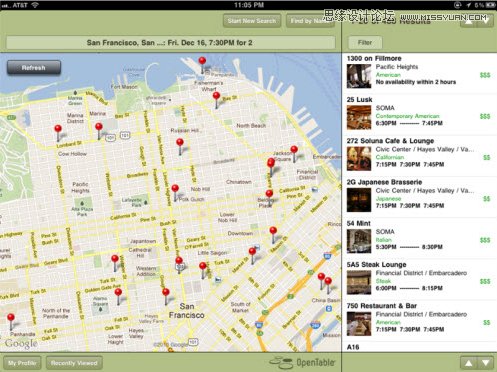Choose 5:30PM slot for 54 Mint
This screenshot has height=372, width=497.
(386, 247)
